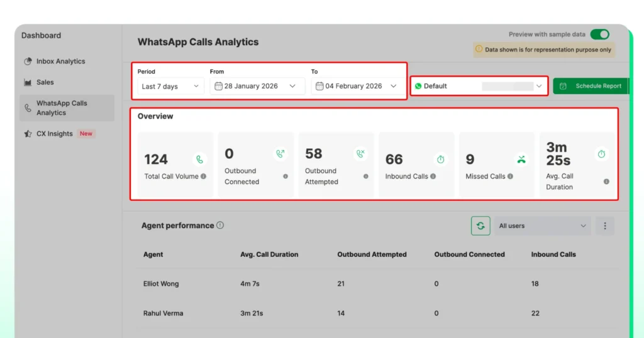Click the 66 Inbound Calls value in Overview
The image size is (644, 338).
394,159
